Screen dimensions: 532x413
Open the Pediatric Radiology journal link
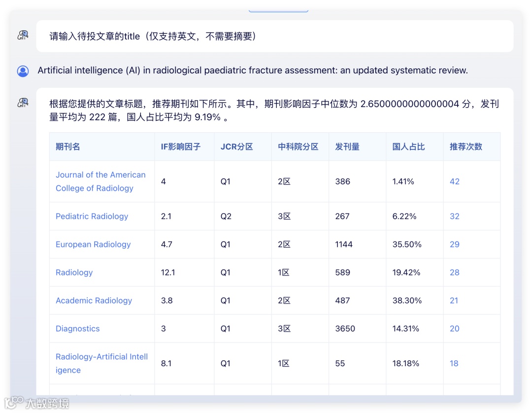click(92, 216)
